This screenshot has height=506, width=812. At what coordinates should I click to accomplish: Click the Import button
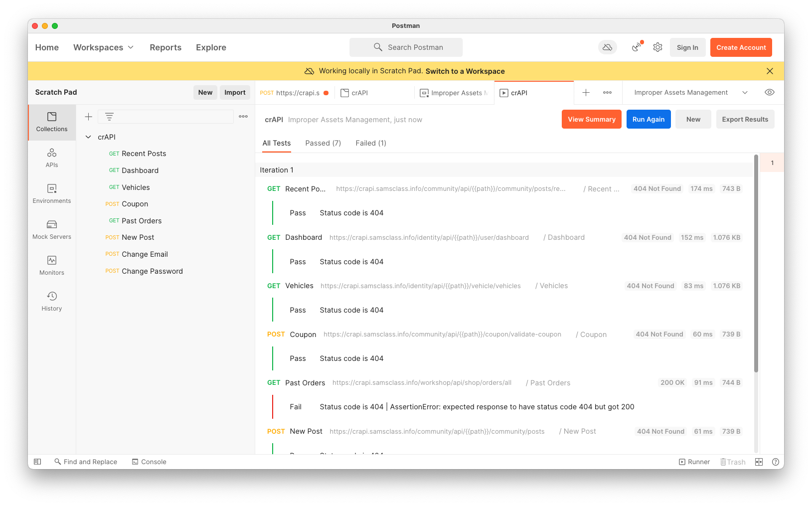235,92
